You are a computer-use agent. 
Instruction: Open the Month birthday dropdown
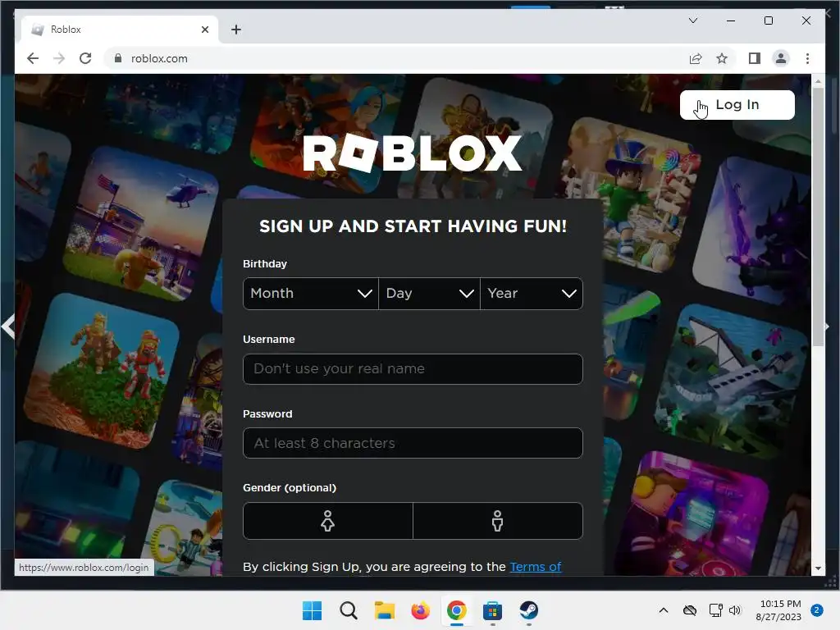pyautogui.click(x=311, y=294)
